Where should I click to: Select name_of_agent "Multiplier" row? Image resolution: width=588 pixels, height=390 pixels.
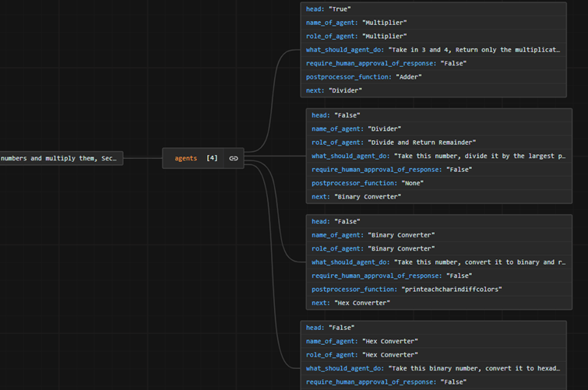pos(356,23)
